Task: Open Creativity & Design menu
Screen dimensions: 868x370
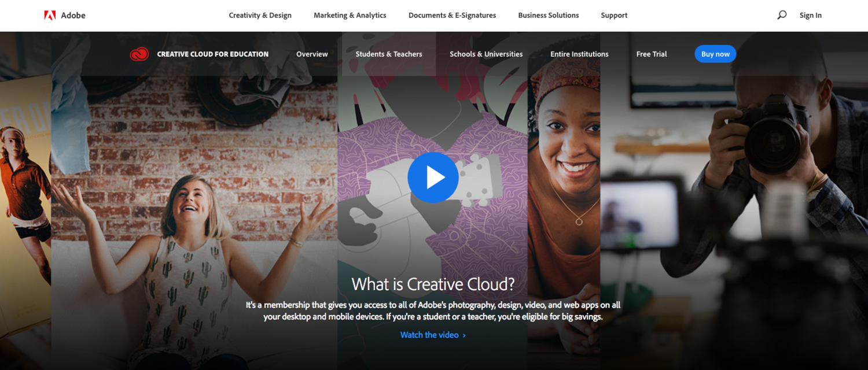Action: click(260, 16)
